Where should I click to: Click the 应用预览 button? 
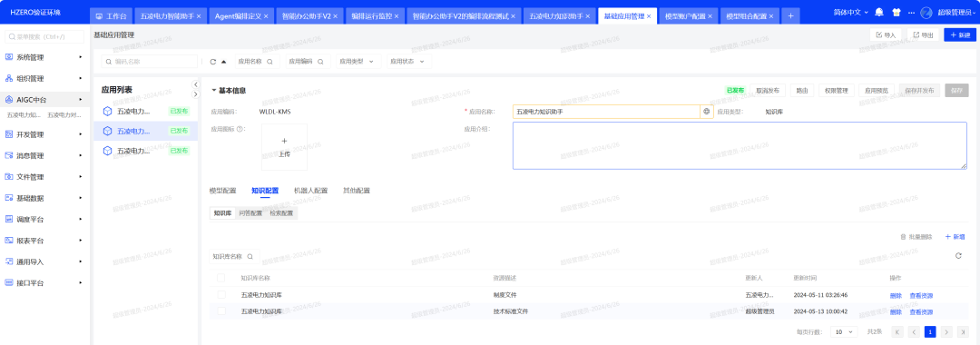(877, 91)
